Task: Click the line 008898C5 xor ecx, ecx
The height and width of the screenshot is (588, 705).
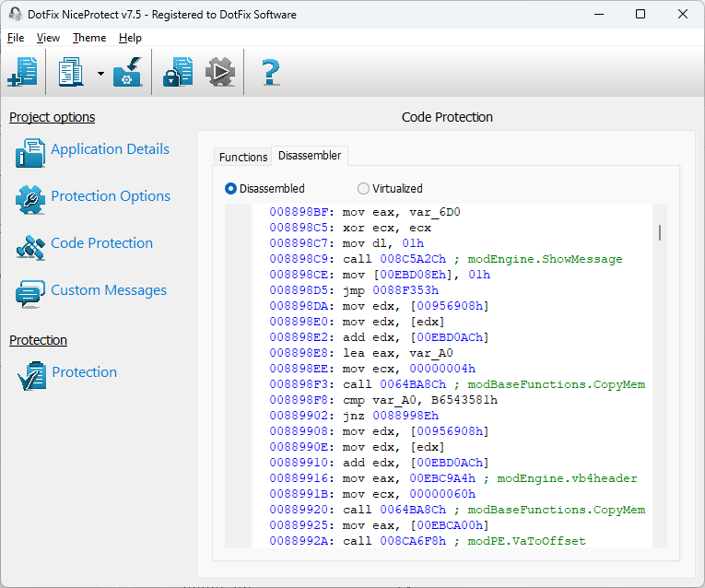Action: point(350,228)
